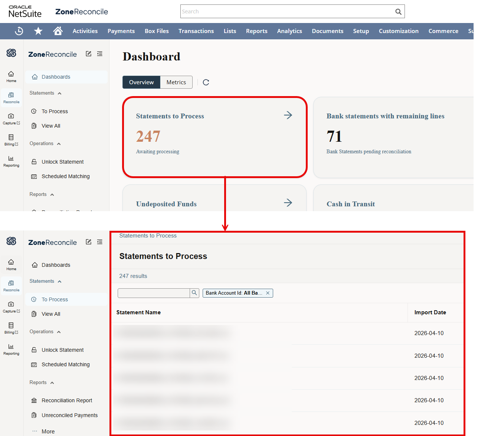
Task: Open the Setup menu
Action: pyautogui.click(x=361, y=31)
